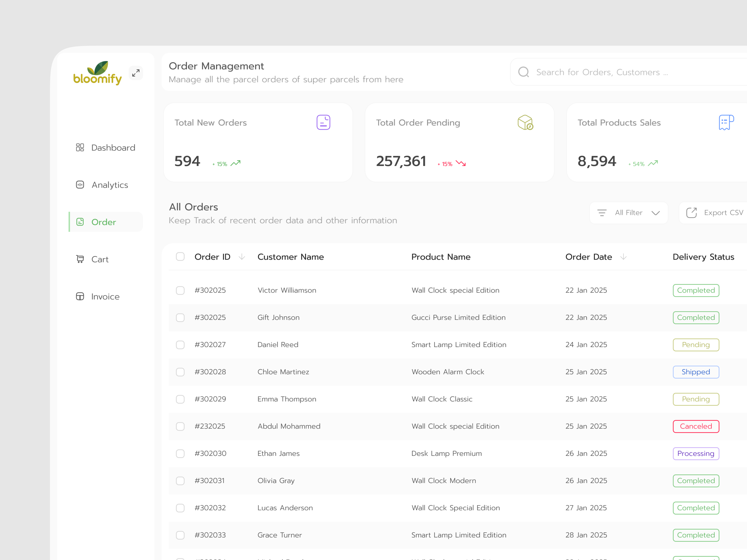Click the package box icon on Total Order Pending
The image size is (747, 560).
pos(525,122)
